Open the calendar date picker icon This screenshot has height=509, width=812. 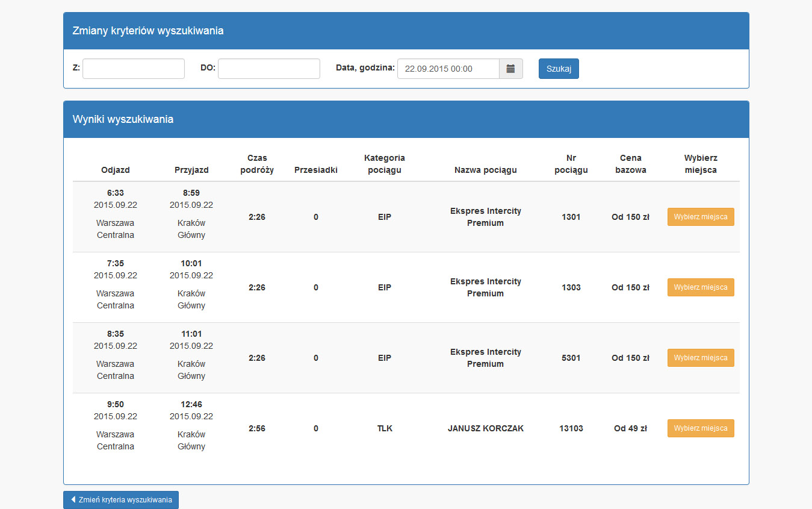click(510, 69)
